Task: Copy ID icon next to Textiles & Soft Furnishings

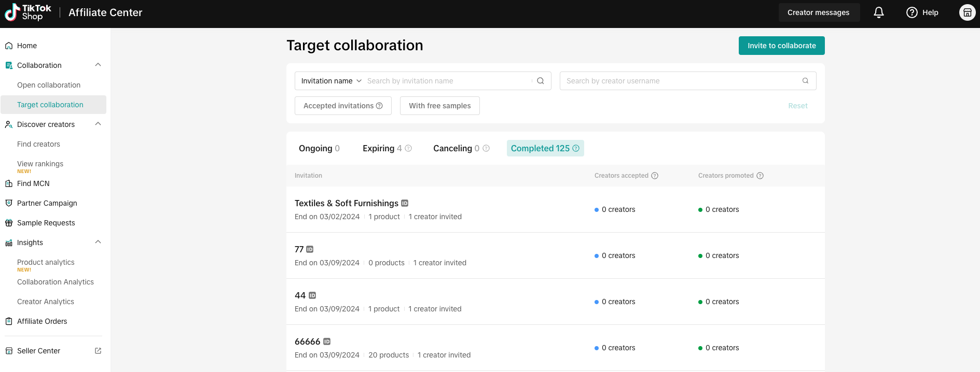Action: 405,203
